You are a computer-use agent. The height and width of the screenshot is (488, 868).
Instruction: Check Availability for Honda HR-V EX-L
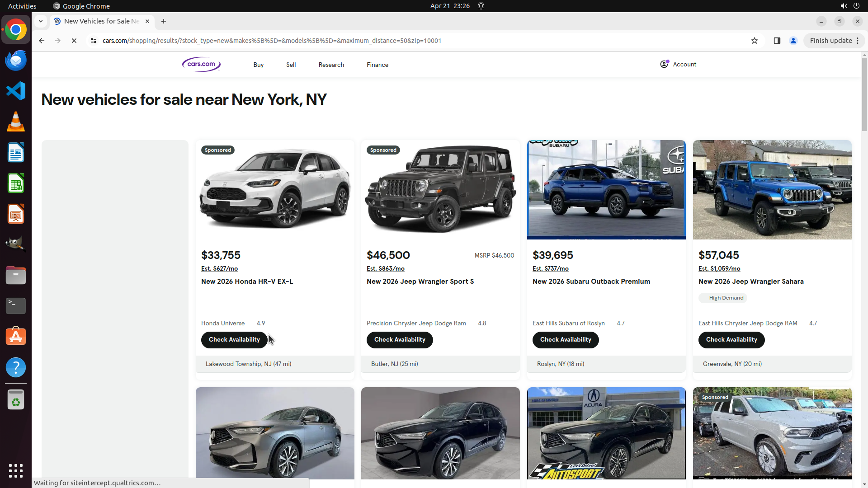pyautogui.click(x=234, y=340)
